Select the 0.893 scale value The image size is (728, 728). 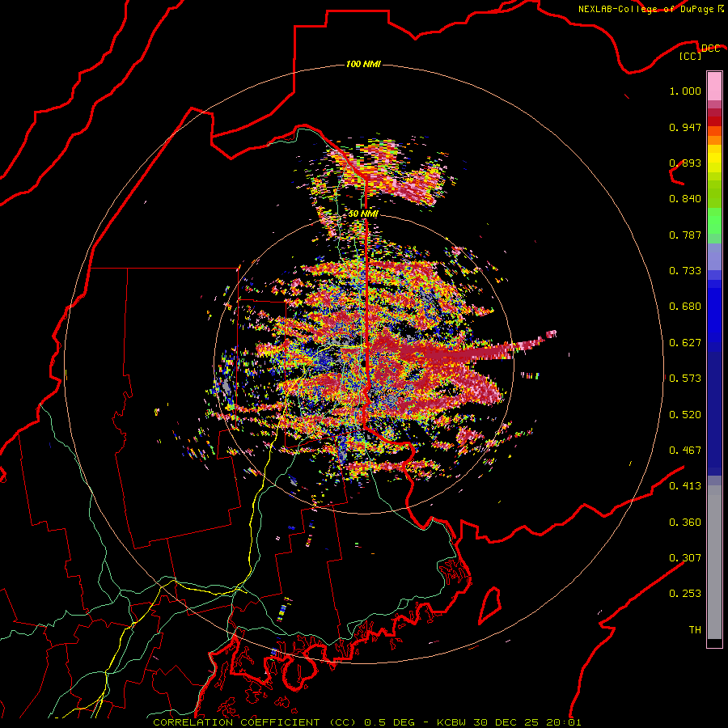[685, 163]
